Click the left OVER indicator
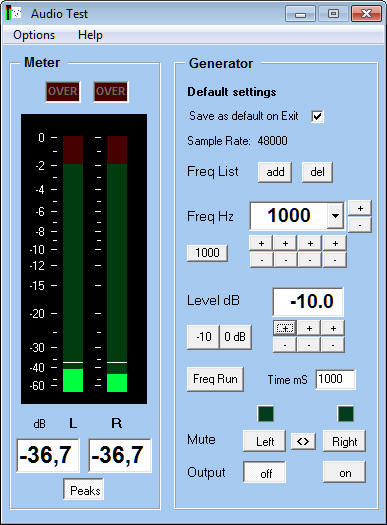The width and height of the screenshot is (387, 525). (63, 91)
